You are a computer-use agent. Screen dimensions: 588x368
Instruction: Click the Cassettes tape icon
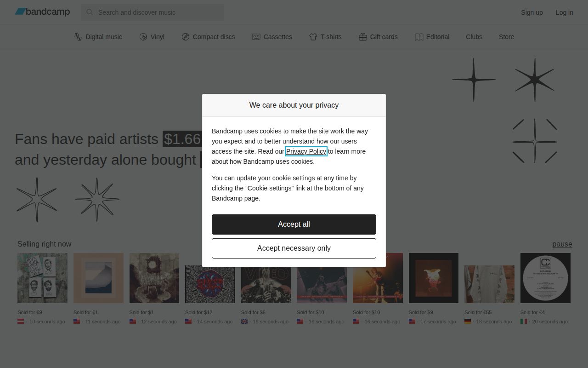pyautogui.click(x=256, y=36)
